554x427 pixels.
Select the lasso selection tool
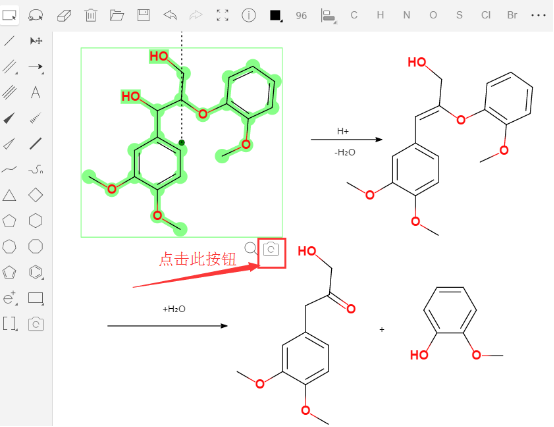click(x=36, y=15)
